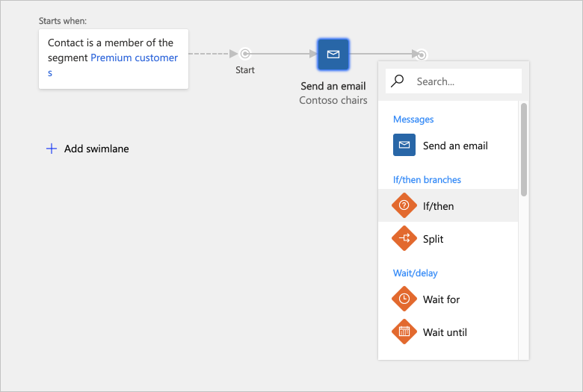
Task: Click the Wait until calendar icon
Action: point(404,332)
